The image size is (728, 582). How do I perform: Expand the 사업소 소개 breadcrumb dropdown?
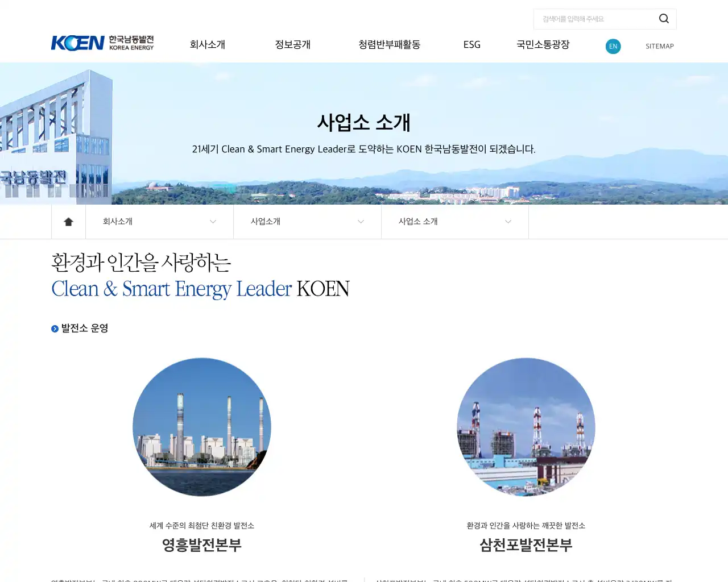(x=455, y=222)
